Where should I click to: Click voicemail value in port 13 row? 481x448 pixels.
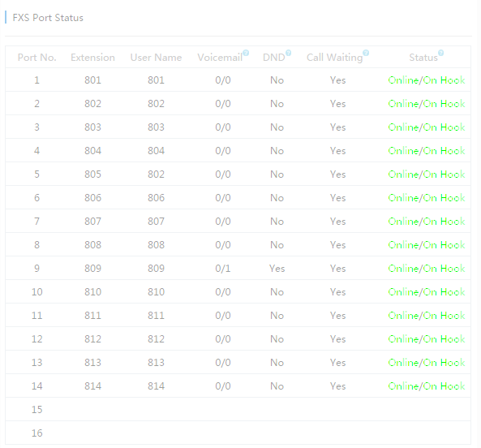223,363
